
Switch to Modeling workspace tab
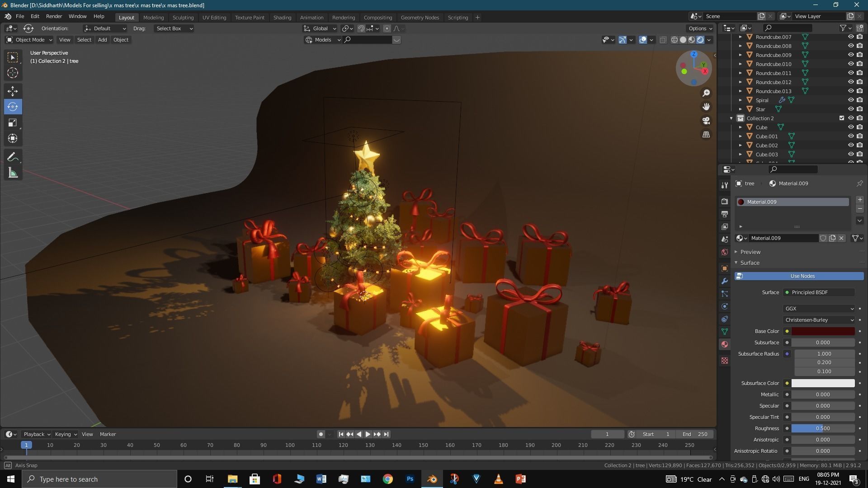click(153, 17)
